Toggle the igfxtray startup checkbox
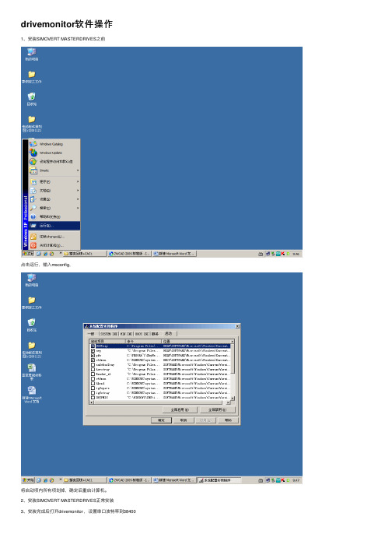The image size is (392, 555). point(93,392)
